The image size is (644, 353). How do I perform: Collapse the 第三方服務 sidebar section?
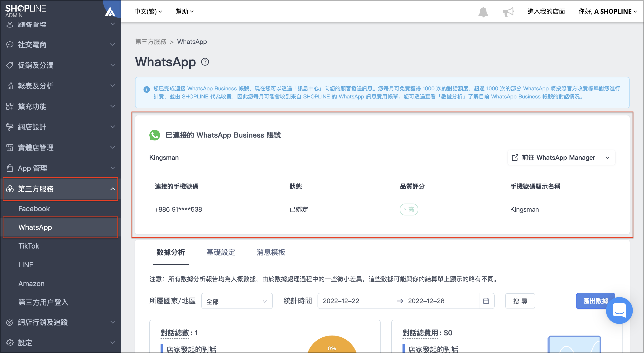[113, 189]
